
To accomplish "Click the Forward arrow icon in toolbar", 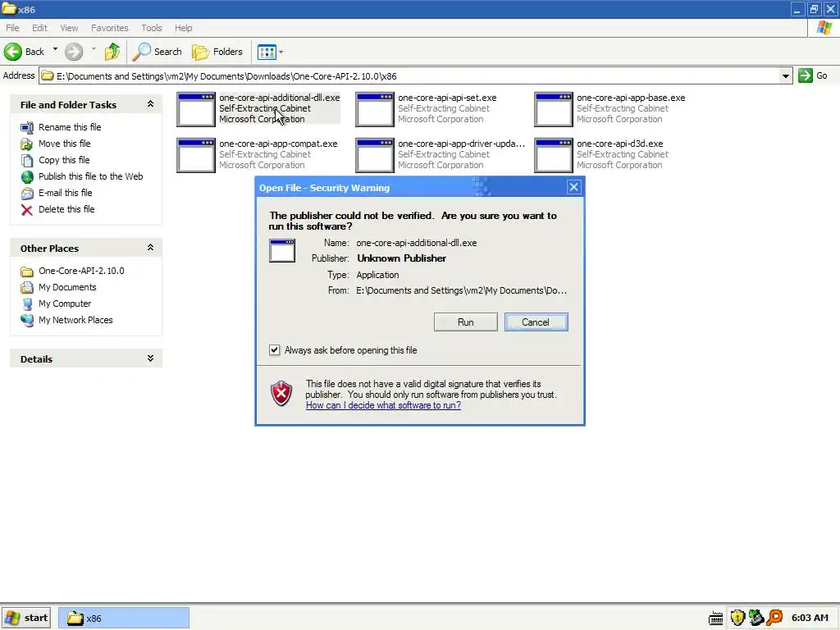I will (x=74, y=52).
